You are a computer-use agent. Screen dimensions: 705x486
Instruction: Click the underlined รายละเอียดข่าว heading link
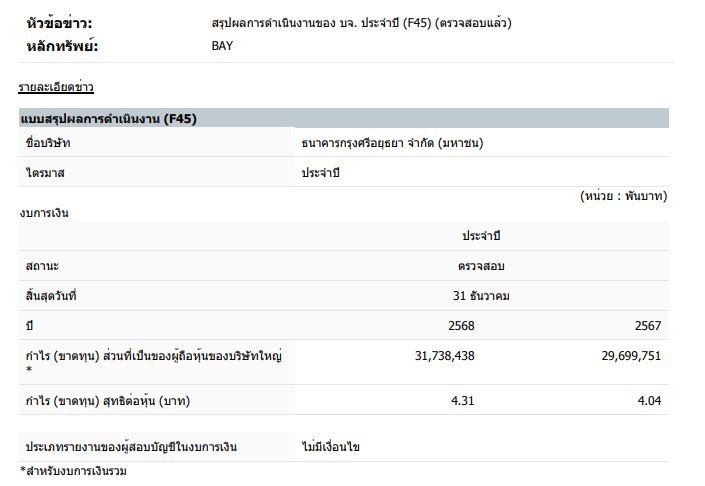coord(56,87)
